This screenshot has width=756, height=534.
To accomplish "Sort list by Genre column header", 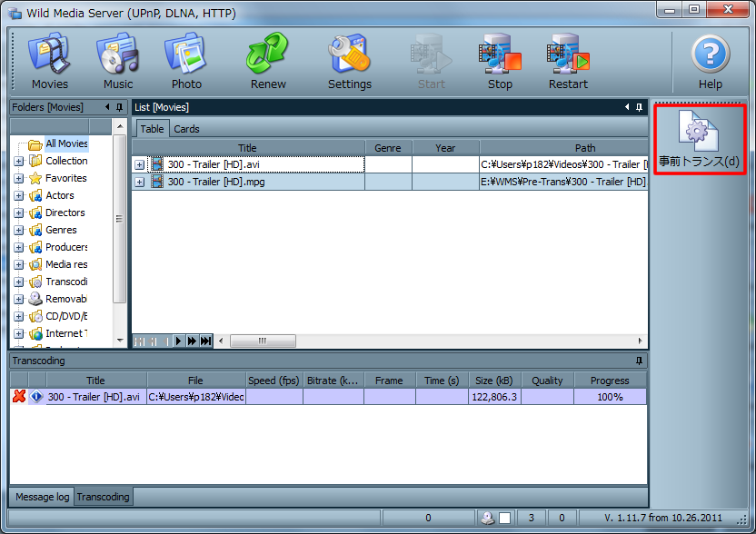I will point(388,148).
